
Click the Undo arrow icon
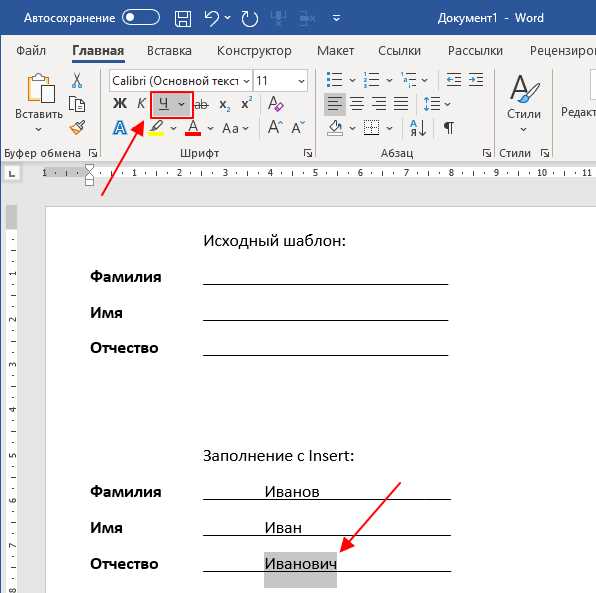[x=211, y=18]
